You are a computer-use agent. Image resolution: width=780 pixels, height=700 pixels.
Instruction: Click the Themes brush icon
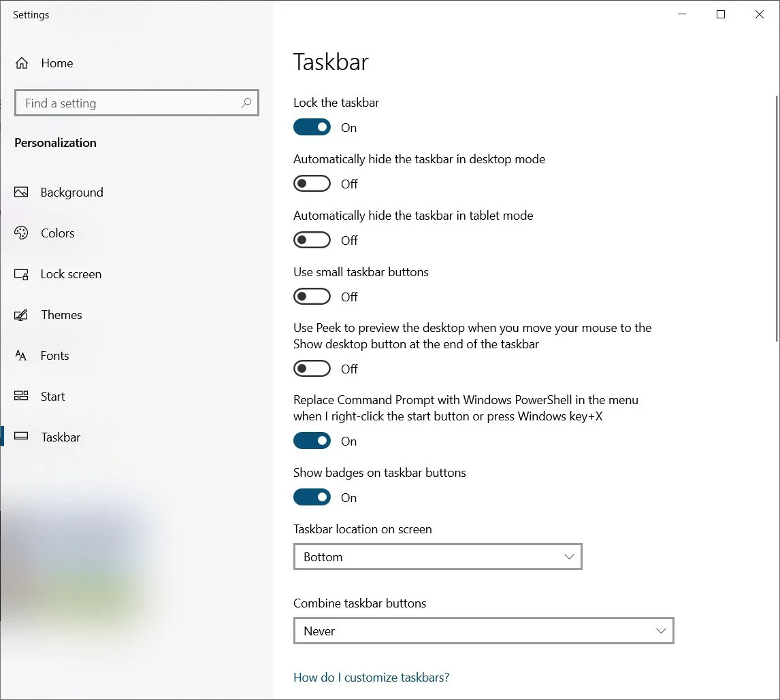click(21, 315)
